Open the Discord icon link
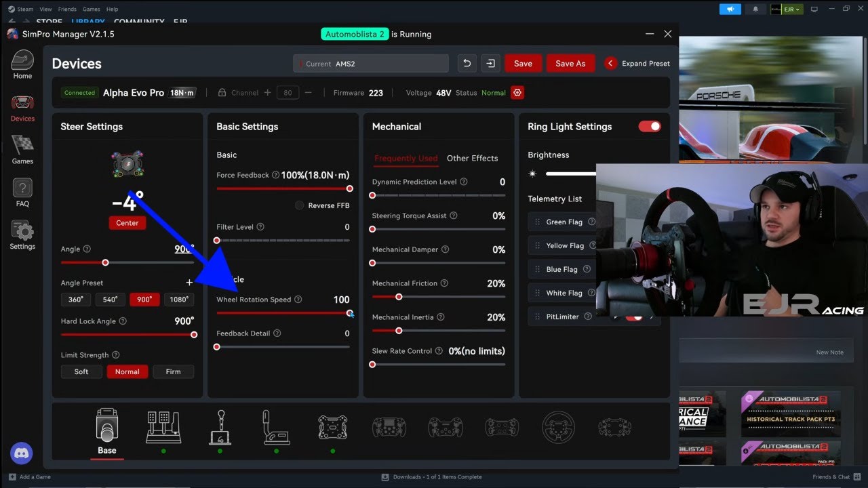 22,453
